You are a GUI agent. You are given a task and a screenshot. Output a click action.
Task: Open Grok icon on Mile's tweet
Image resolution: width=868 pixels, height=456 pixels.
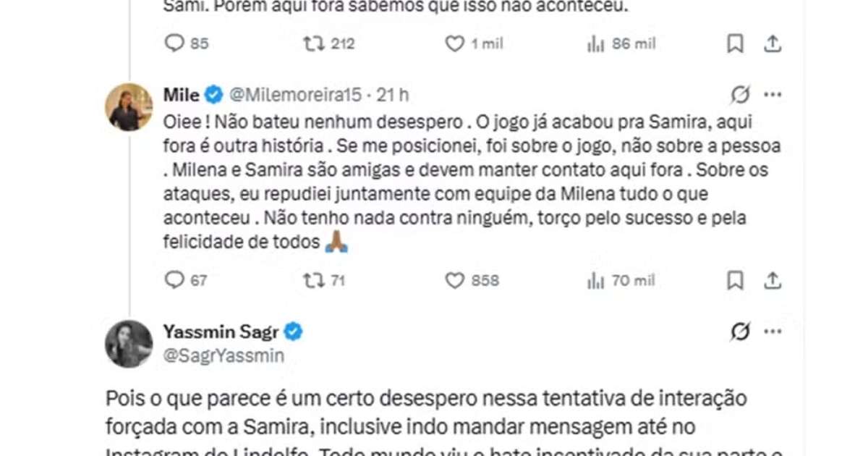739,95
